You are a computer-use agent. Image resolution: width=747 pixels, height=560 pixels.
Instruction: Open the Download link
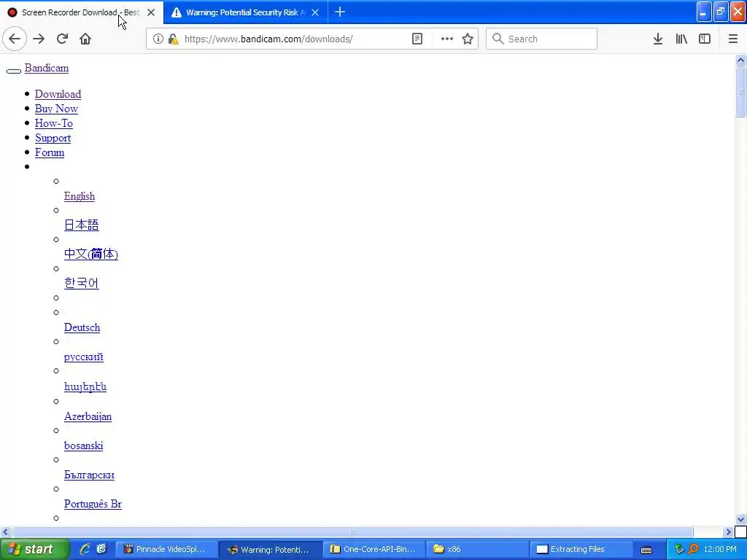[x=58, y=94]
